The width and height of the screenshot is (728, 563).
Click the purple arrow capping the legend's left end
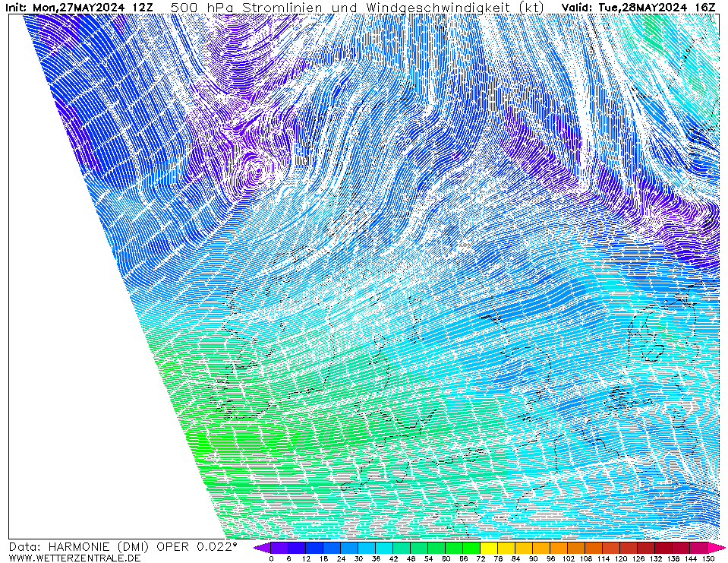[263, 548]
